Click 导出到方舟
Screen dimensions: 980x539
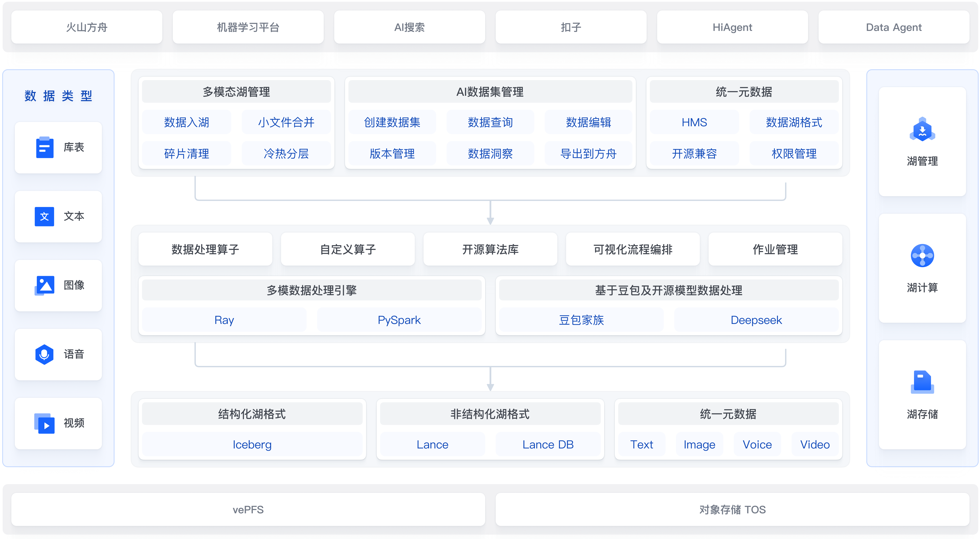click(588, 154)
